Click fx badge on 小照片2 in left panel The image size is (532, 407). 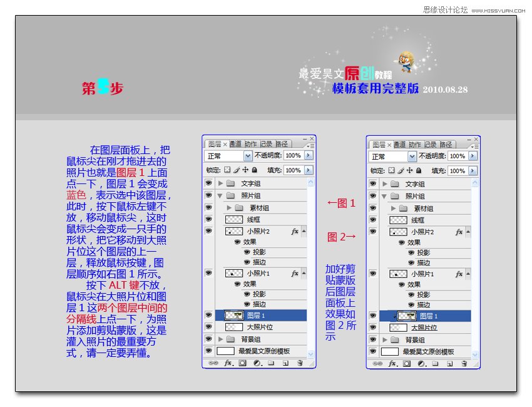(295, 231)
